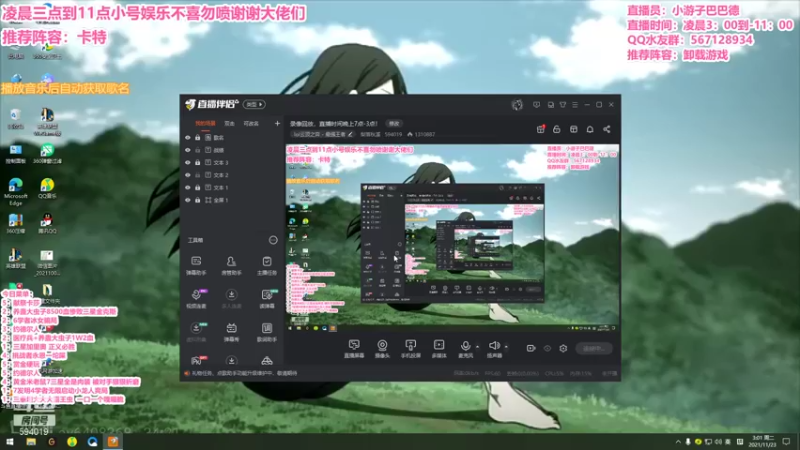Select the 全屏 1 source row
The height and width of the screenshot is (450, 800).
[x=232, y=200]
